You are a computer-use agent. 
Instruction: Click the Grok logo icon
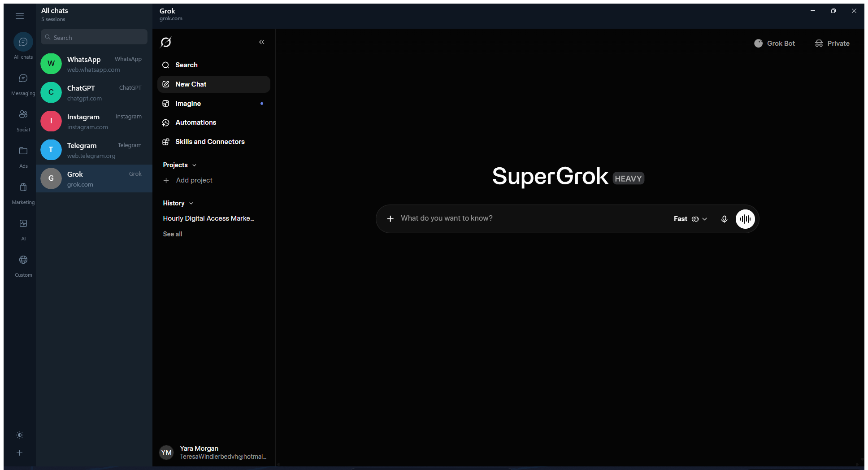[x=166, y=42]
